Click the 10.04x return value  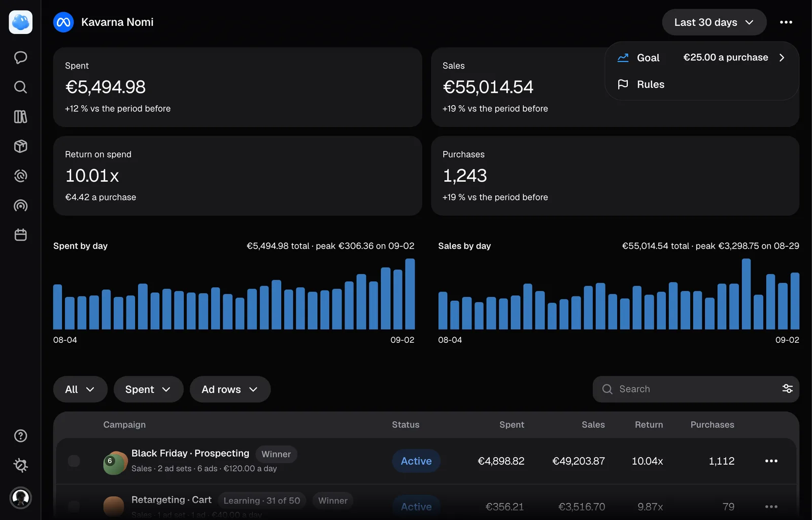click(647, 461)
